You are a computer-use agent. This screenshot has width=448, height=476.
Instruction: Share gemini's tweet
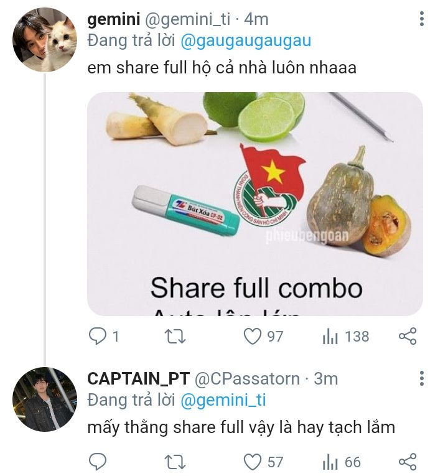(x=407, y=337)
